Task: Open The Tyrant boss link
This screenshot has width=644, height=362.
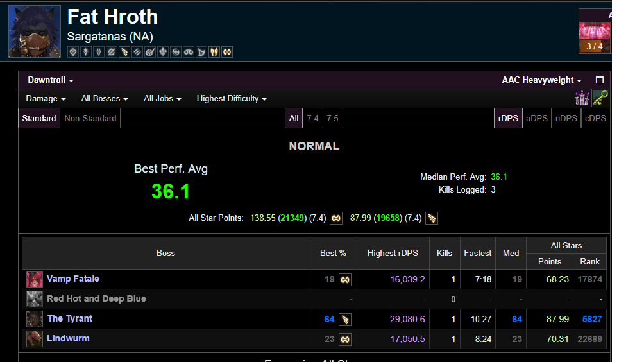Action: click(x=70, y=318)
